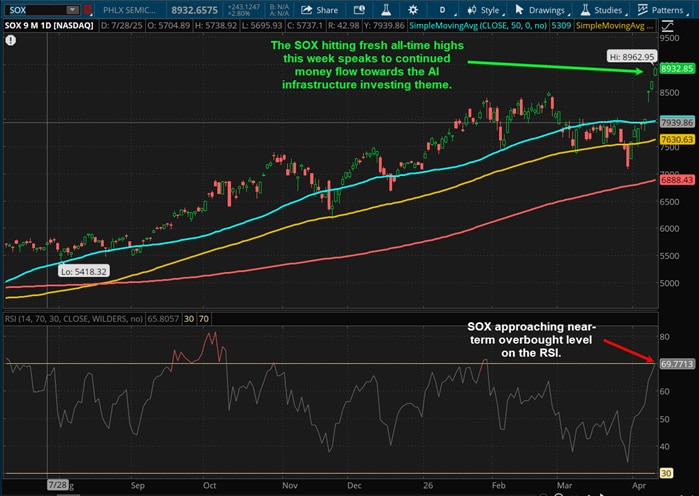Click 9500 on the price axis
Image resolution: width=699 pixels, height=496 pixels.
(x=670, y=38)
